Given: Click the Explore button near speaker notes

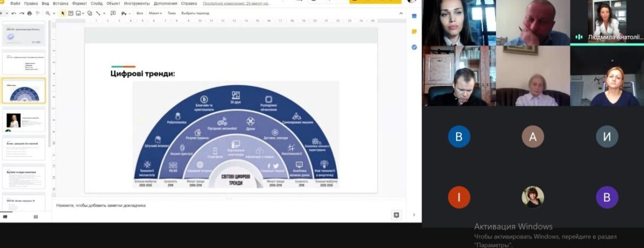Looking at the screenshot, I should click(396, 215).
